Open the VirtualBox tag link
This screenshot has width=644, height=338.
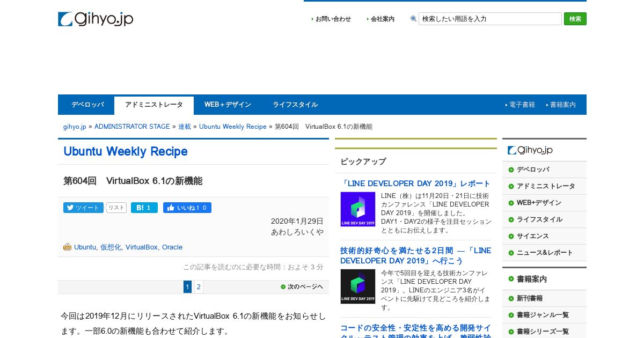coord(142,247)
